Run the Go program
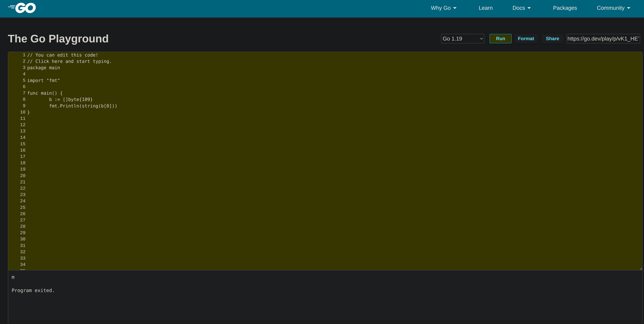644x324 pixels. coord(500,38)
